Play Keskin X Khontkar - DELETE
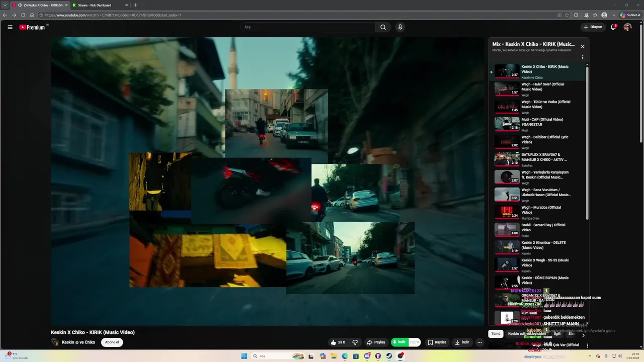This screenshot has width=644, height=362. pyautogui.click(x=537, y=247)
